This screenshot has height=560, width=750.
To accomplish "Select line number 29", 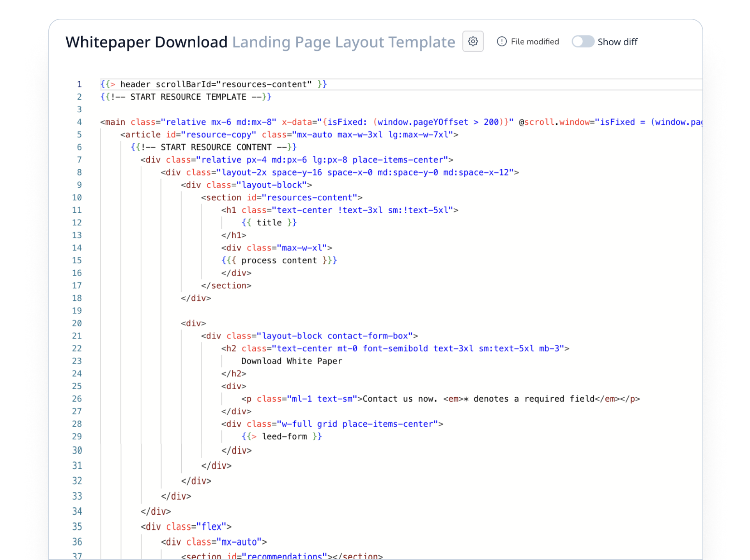I will (x=77, y=436).
